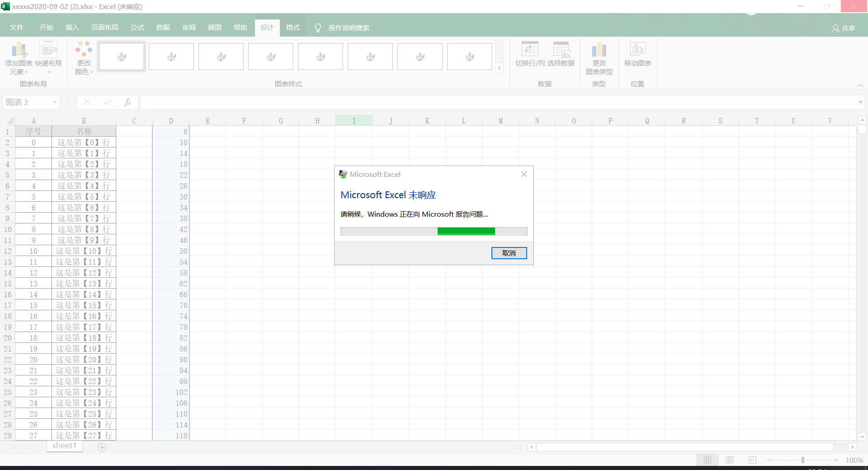Click the vertical scrollbar up arrow
This screenshot has width=868, height=470.
tap(862, 120)
